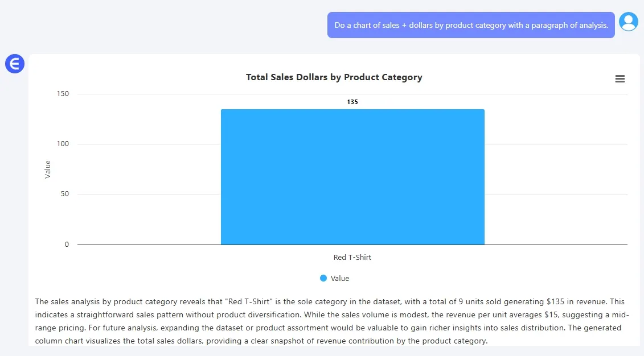Select the chart title Total Sales Dollars
Image resolution: width=644 pixels, height=356 pixels.
334,77
